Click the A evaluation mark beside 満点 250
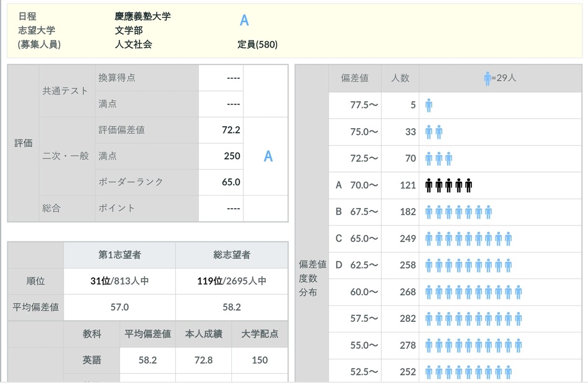 (268, 156)
